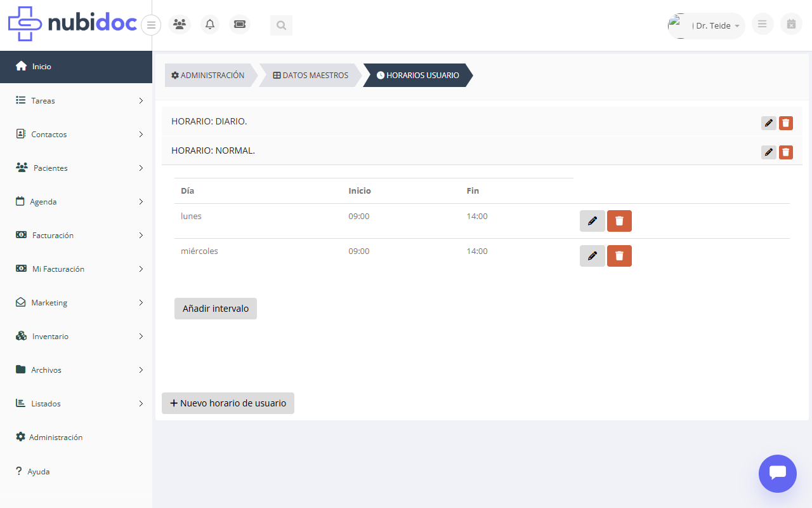Image resolution: width=812 pixels, height=508 pixels.
Task: Edit the miércoles interval
Action: tap(593, 256)
